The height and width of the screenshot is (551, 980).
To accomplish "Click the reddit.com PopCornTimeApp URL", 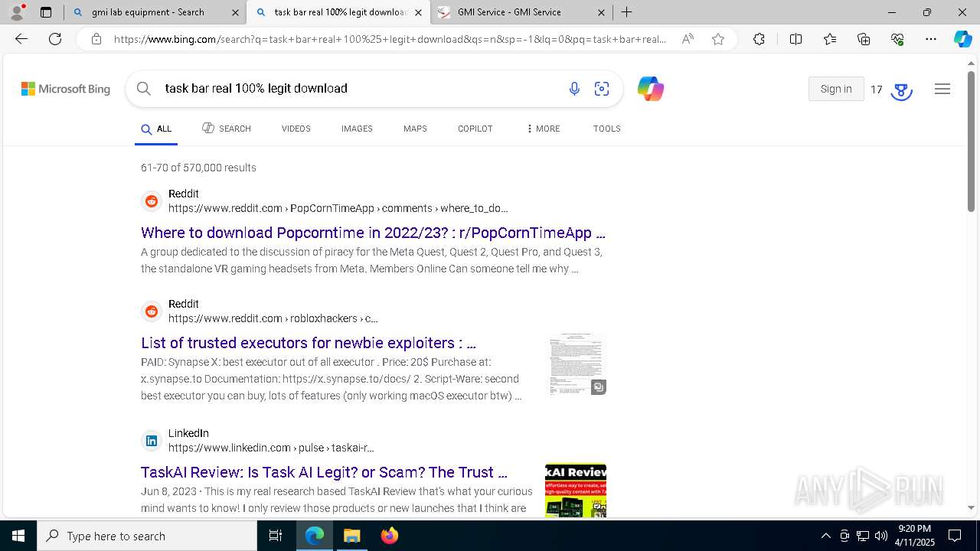I will pyautogui.click(x=338, y=208).
